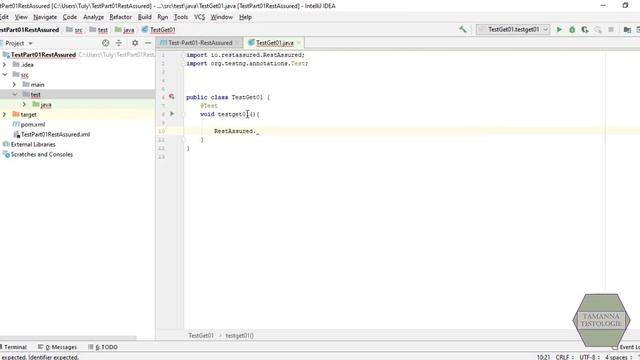Expand the target folder
Image resolution: width=640 pixels, height=360 pixels.
(x=4, y=115)
